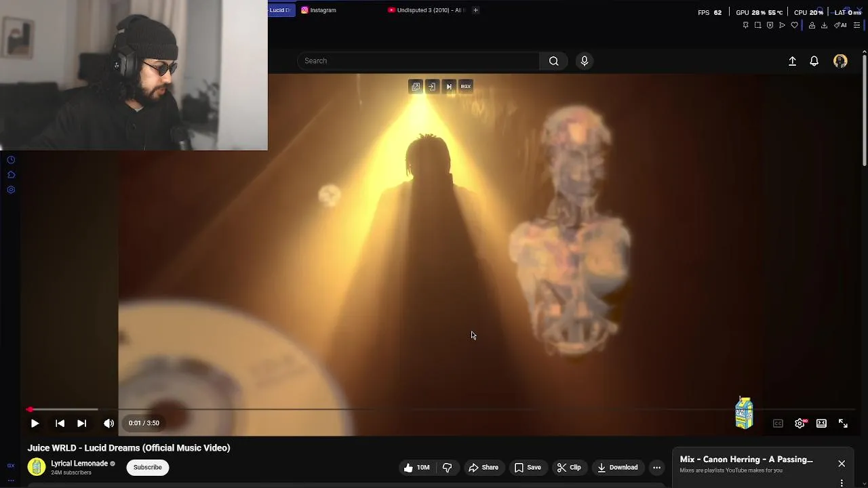Play the Lucid Dreams video
868x488 pixels.
pyautogui.click(x=35, y=423)
